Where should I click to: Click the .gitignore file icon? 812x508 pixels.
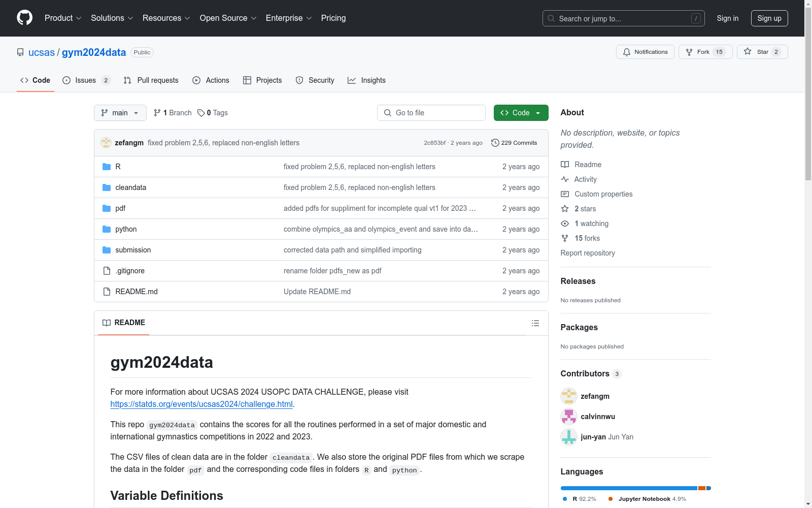click(x=107, y=271)
